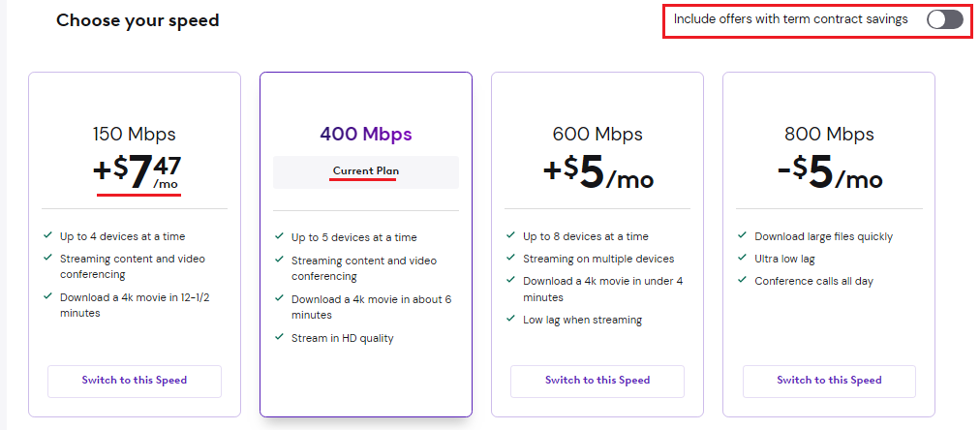Click checkmark beside Up to 5 devices
The height and width of the screenshot is (430, 980).
coord(279,236)
